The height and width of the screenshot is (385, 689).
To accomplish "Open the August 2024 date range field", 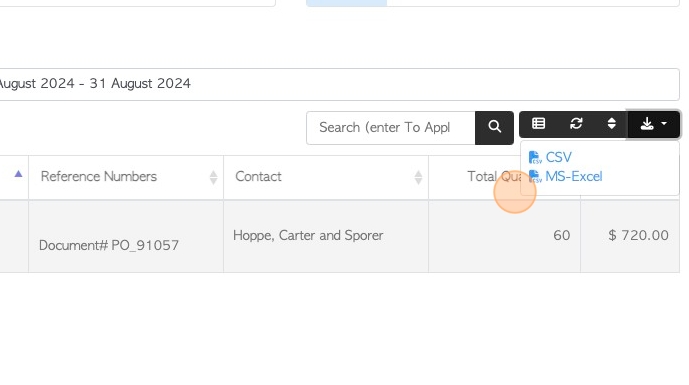I will pyautogui.click(x=339, y=84).
